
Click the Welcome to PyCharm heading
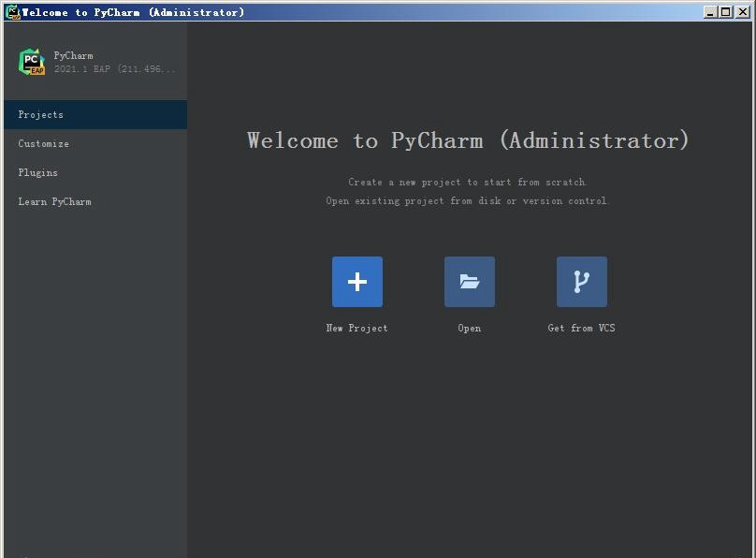tap(468, 140)
